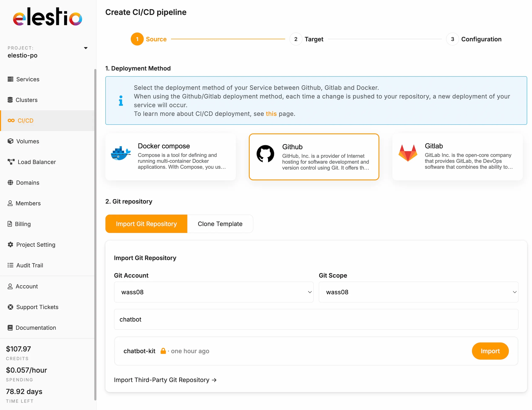Viewport: 532px width, 410px height.
Task: Open the Git Account dropdown
Action: (x=213, y=292)
